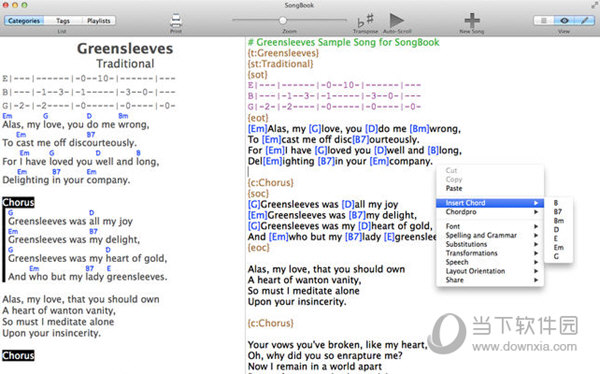Create a New Song with the plus icon
The width and height of the screenshot is (600, 374).
click(x=472, y=20)
